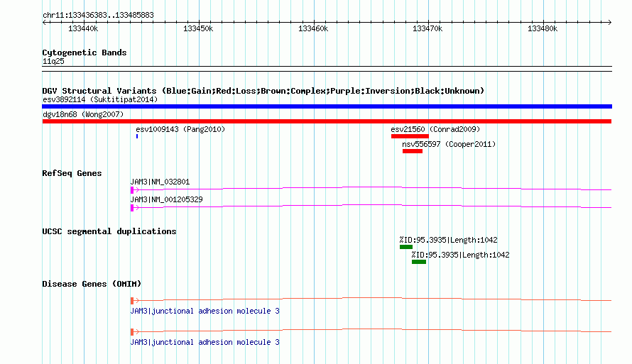
Task: Select the first OMIM JAM3 orange exon start
Action: click(x=132, y=301)
